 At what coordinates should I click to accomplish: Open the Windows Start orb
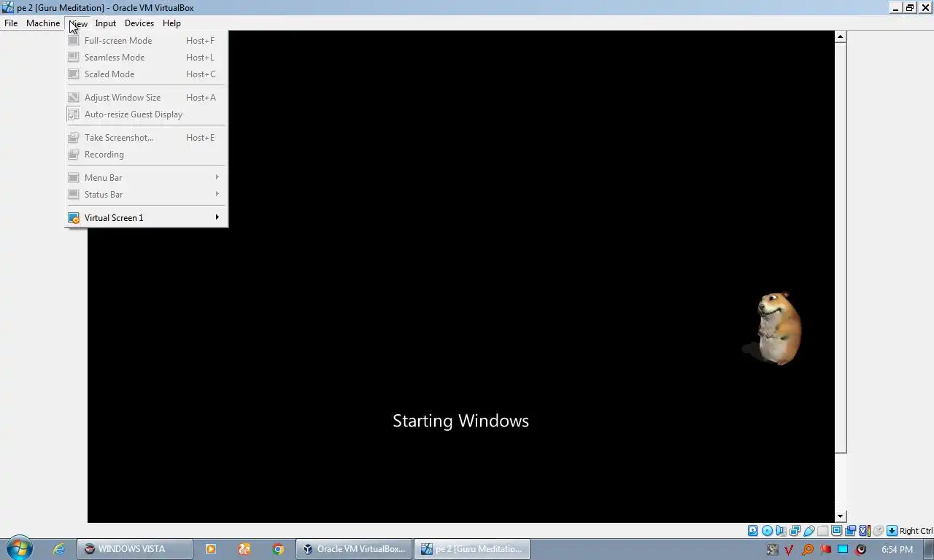(19, 548)
